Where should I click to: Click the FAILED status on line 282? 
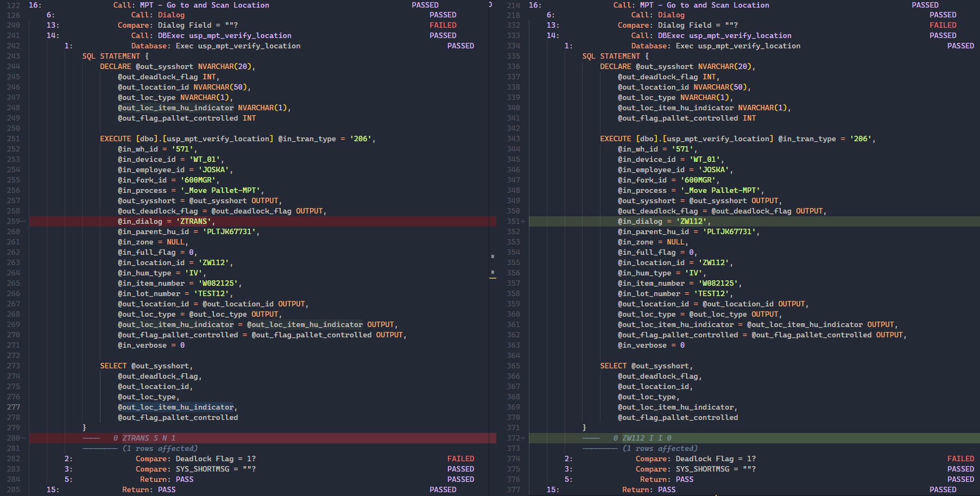coord(461,459)
